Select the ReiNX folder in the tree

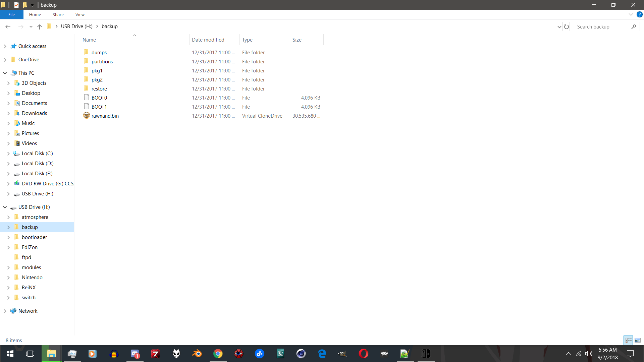29,288
